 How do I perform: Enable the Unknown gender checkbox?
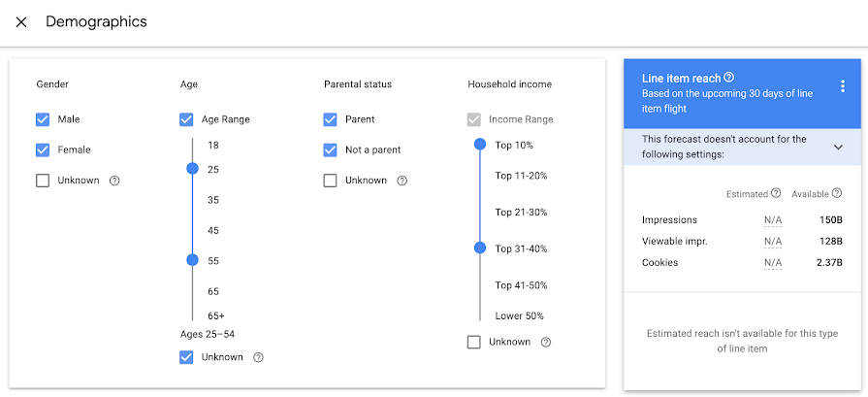[x=43, y=181]
